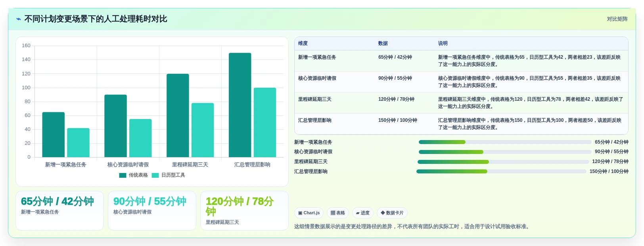The height and width of the screenshot is (246, 644).
Task: Click the 日历型工具 legend label
Action: [173, 175]
